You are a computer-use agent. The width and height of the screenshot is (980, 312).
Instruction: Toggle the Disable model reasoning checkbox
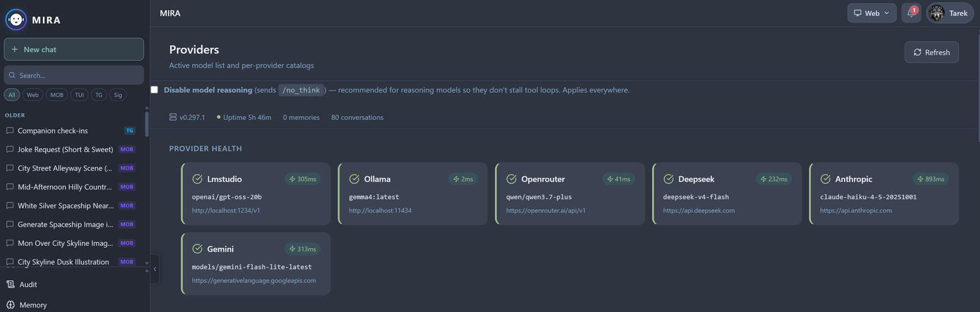pyautogui.click(x=154, y=89)
